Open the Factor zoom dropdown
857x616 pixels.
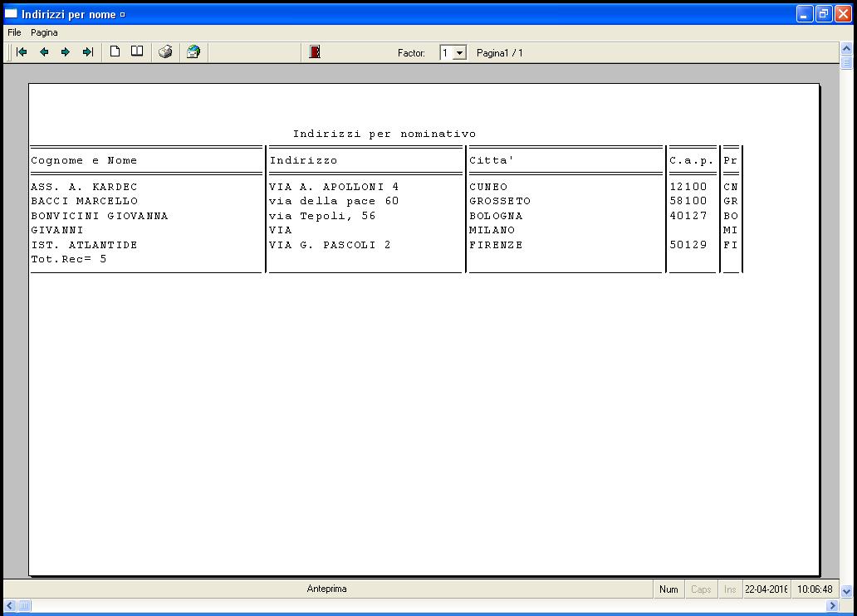pyautogui.click(x=460, y=53)
